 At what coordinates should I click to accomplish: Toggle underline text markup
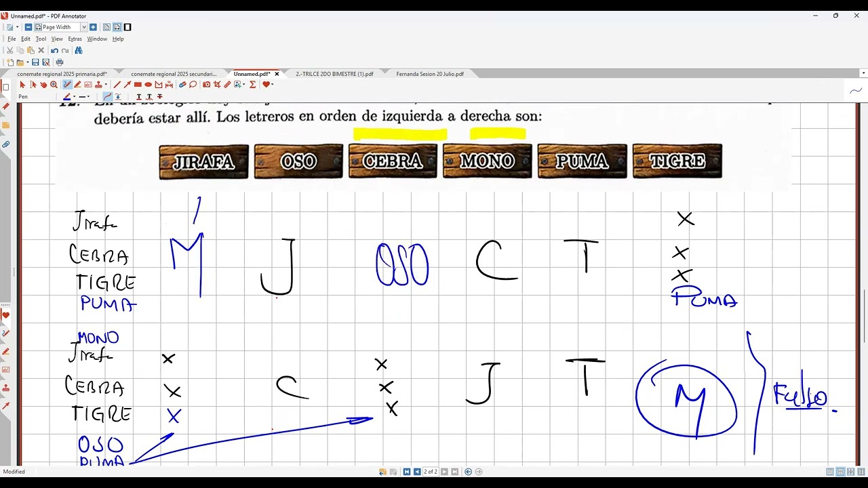(139, 96)
